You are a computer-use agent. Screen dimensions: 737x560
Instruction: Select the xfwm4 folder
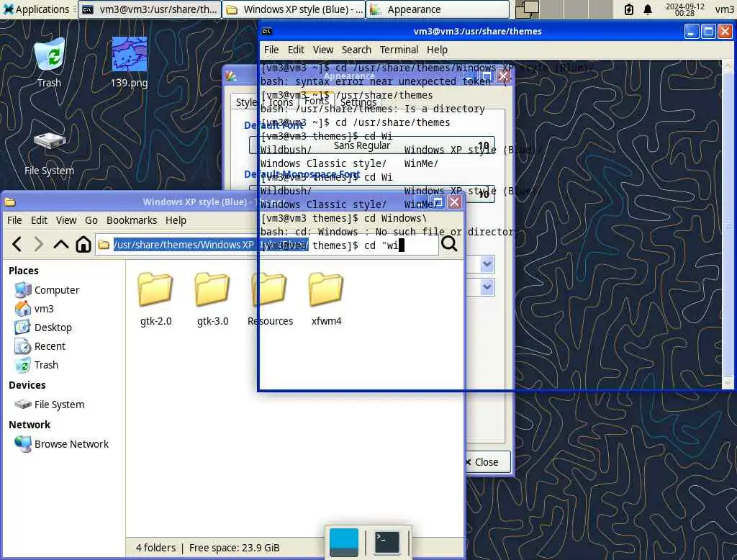pos(326,299)
